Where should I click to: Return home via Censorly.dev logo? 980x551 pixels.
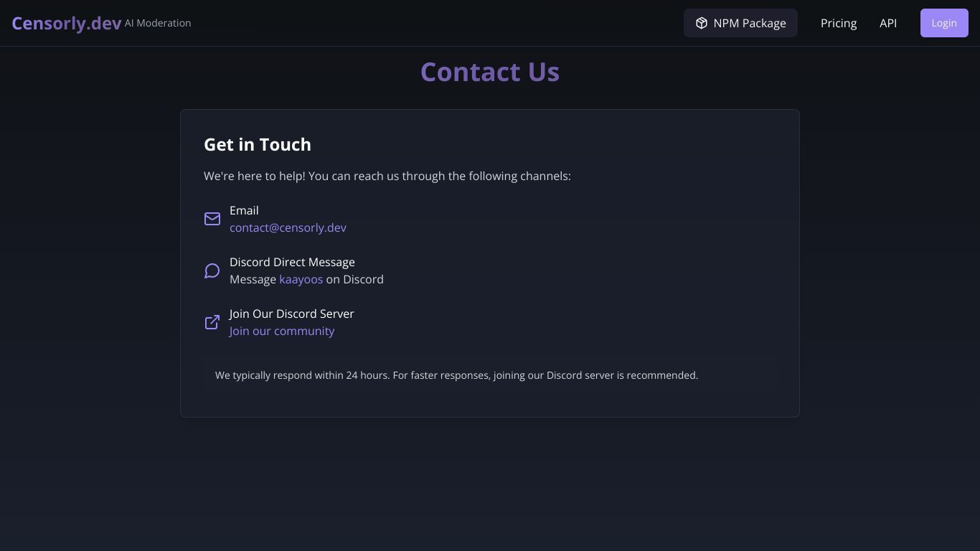pos(67,23)
